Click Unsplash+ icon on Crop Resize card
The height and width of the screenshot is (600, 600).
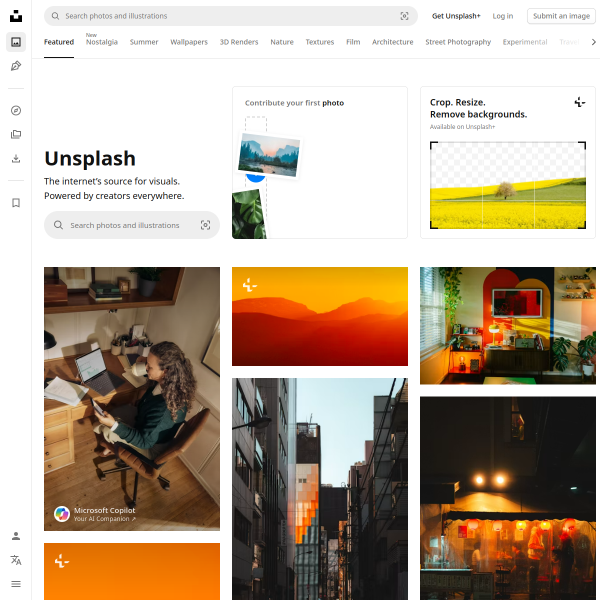[x=580, y=102]
